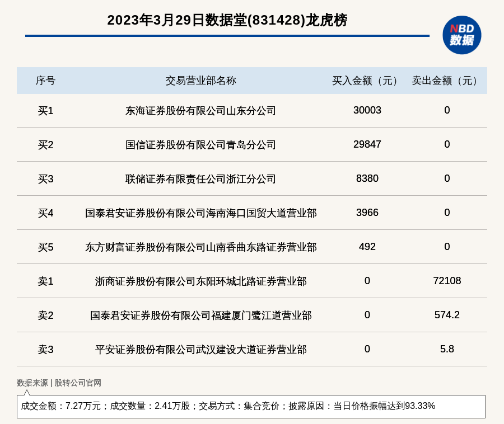The image size is (504, 424).
Task: Select sell amount 72108
Action: click(x=447, y=281)
